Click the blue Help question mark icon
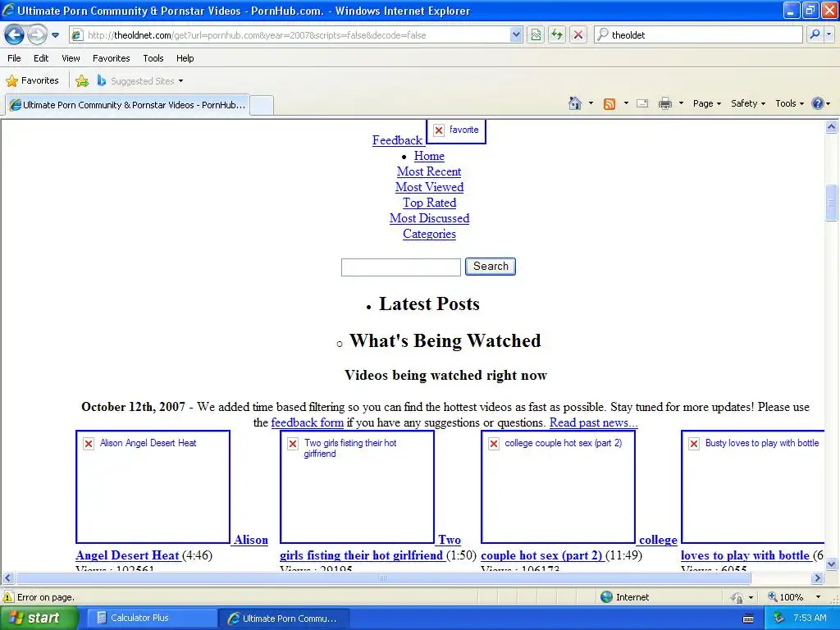The width and height of the screenshot is (840, 630). tap(818, 103)
